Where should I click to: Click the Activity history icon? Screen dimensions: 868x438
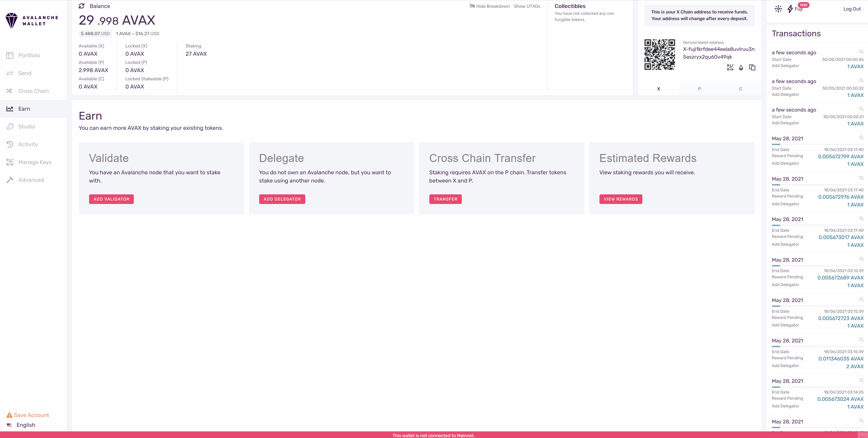(x=10, y=144)
